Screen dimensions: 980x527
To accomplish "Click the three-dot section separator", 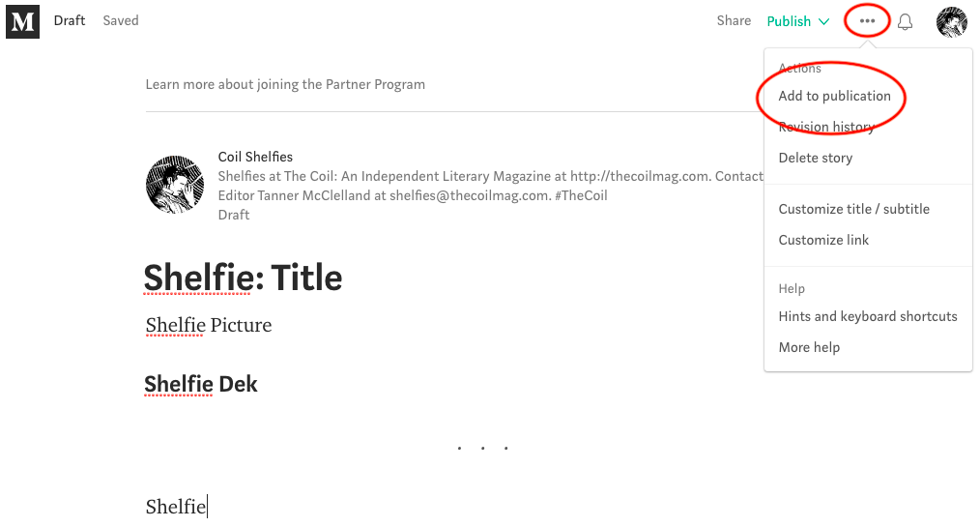I will coord(482,448).
